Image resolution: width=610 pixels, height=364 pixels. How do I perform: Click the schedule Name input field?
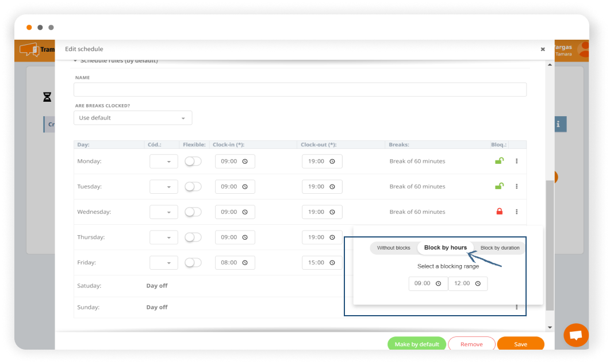300,90
